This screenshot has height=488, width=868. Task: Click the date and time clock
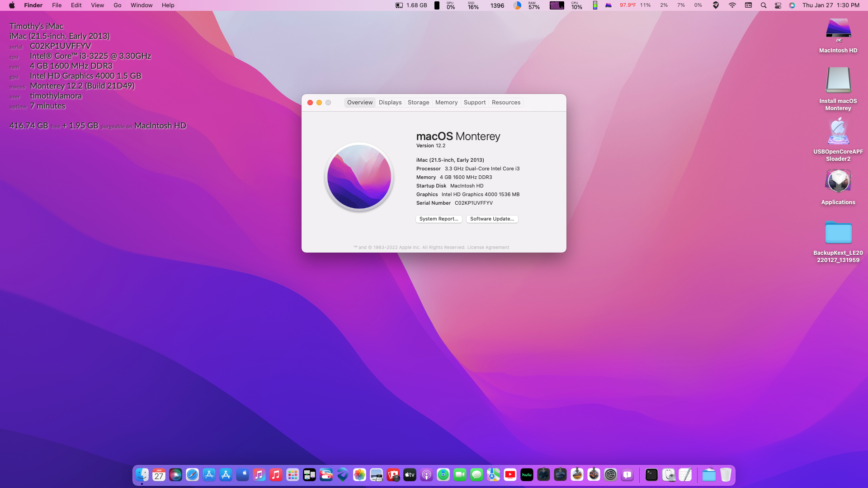tap(831, 5)
